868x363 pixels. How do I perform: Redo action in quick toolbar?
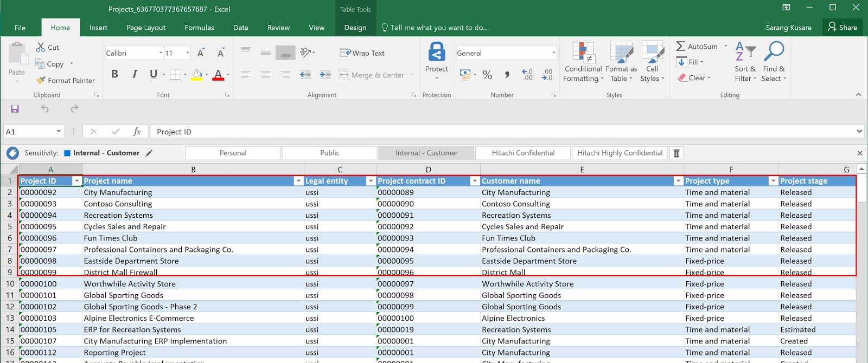[74, 109]
